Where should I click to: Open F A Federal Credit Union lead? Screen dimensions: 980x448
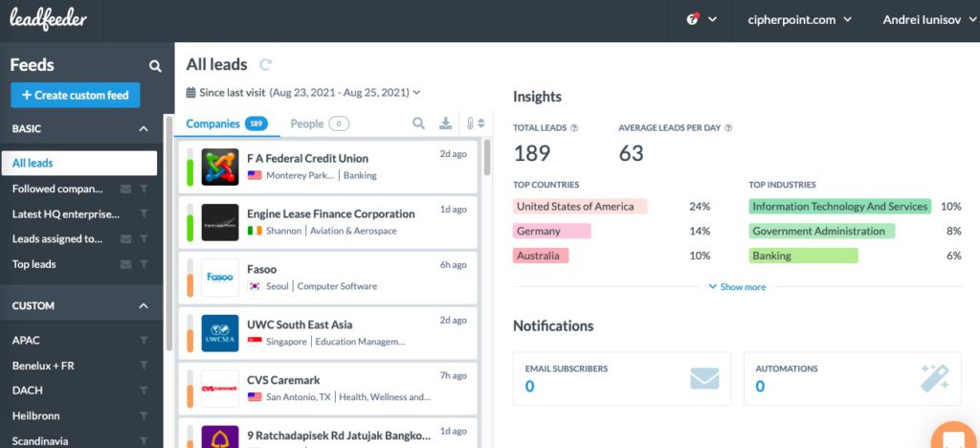pos(328,167)
